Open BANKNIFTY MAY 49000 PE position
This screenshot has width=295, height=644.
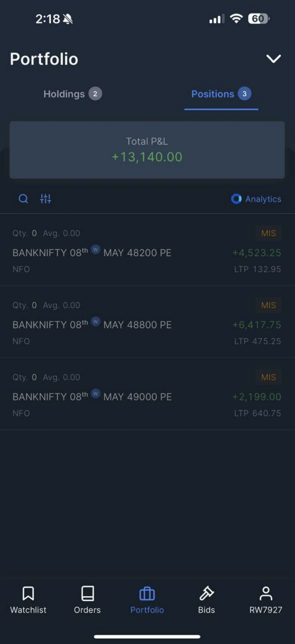pos(147,394)
